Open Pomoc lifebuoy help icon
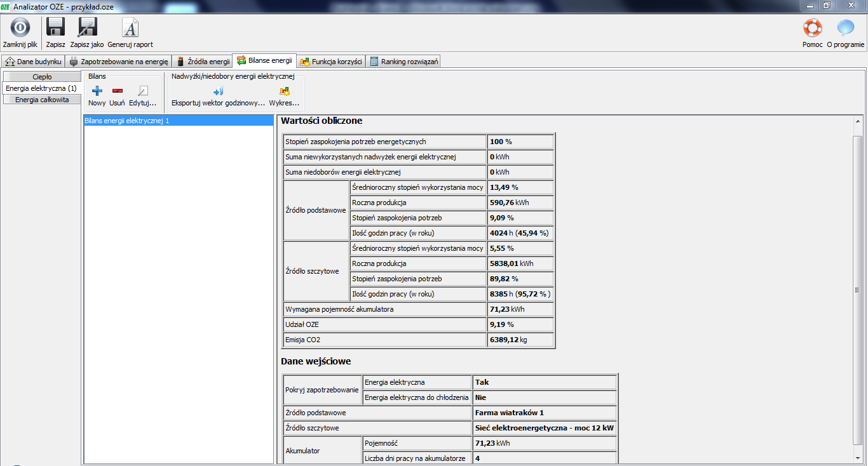The height and width of the screenshot is (466, 868). click(x=813, y=28)
